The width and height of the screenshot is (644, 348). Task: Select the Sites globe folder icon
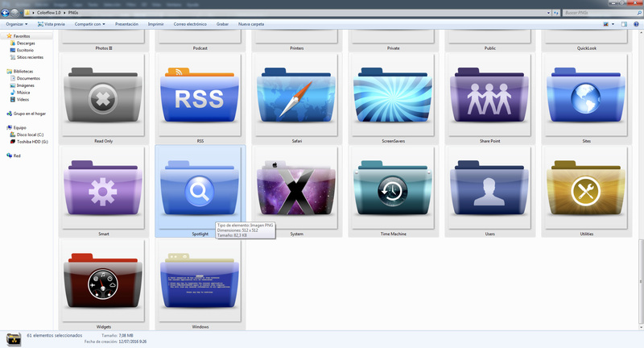click(x=586, y=95)
